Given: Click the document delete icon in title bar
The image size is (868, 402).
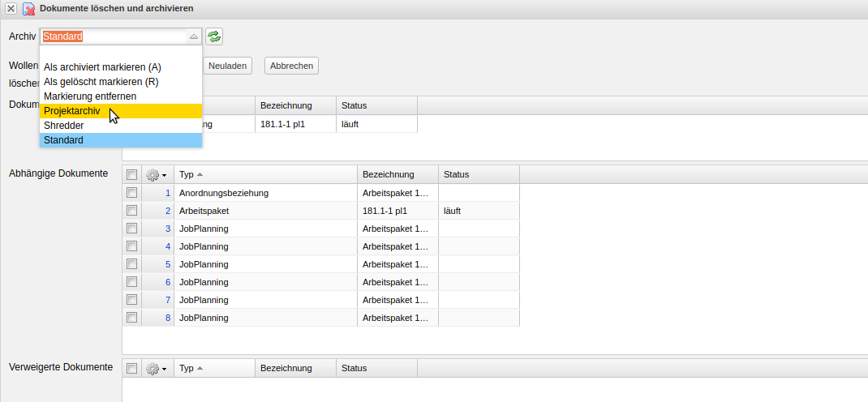Looking at the screenshot, I should coord(28,8).
